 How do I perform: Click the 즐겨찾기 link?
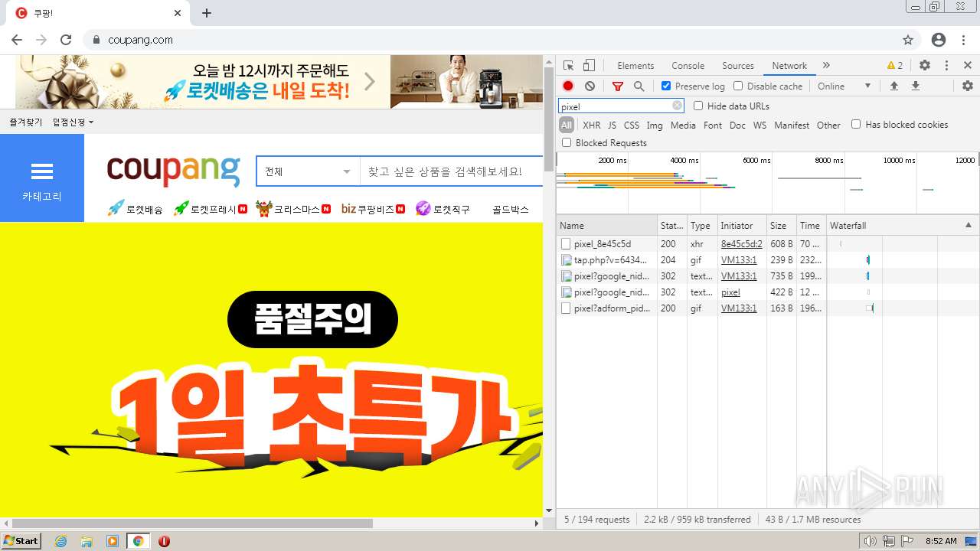pos(26,122)
